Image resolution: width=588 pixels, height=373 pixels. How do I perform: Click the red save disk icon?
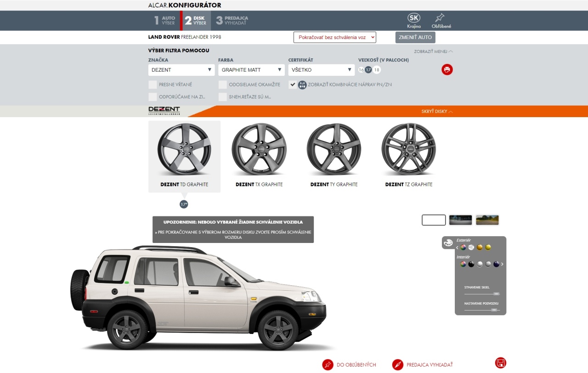point(501,363)
